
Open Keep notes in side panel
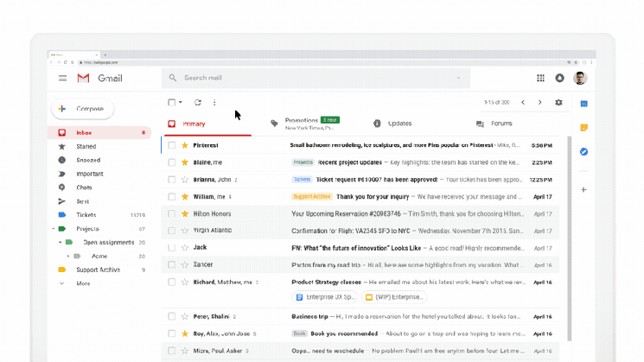click(x=584, y=128)
